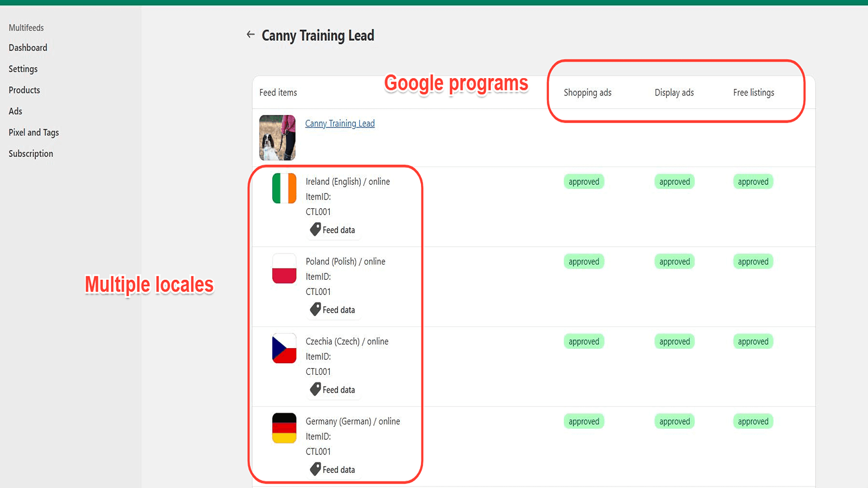Navigate to Pixel and Tags
The height and width of the screenshot is (488, 868).
pos(33,132)
